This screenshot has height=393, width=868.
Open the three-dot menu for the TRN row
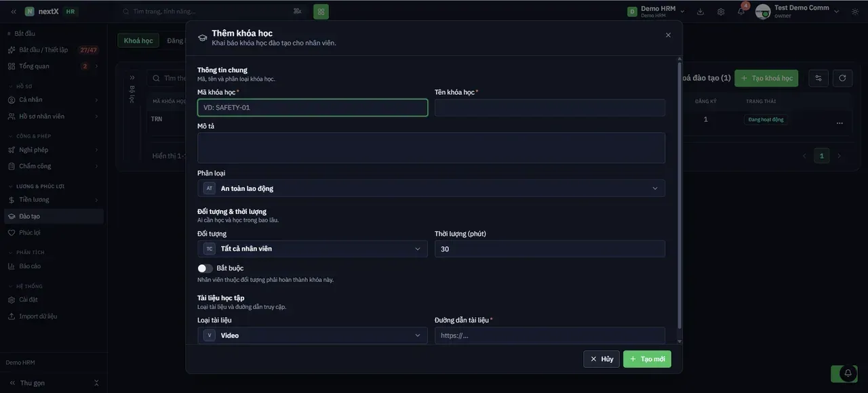pyautogui.click(x=840, y=123)
